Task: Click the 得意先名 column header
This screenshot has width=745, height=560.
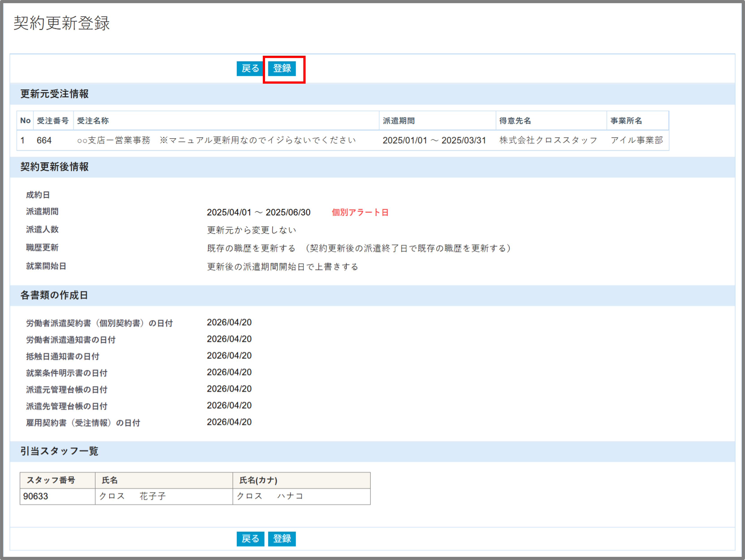Action: tap(551, 121)
